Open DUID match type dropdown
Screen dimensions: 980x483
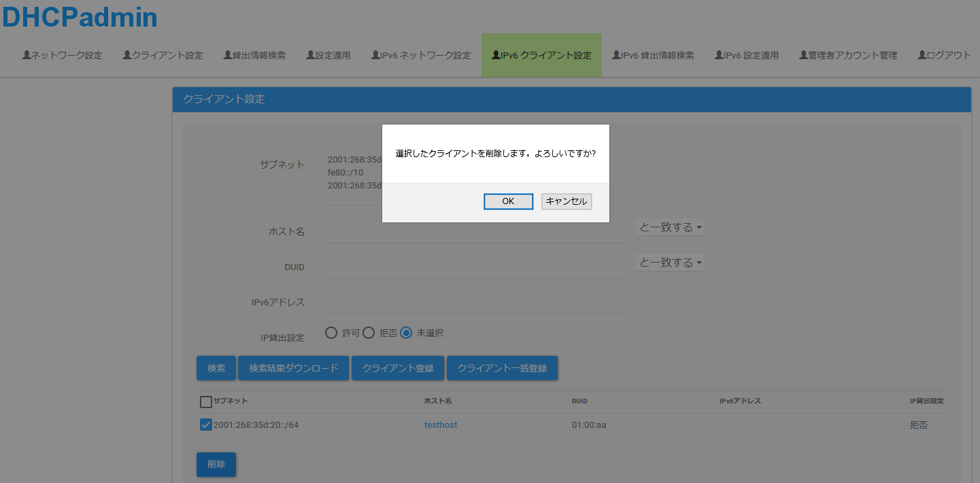pyautogui.click(x=670, y=263)
